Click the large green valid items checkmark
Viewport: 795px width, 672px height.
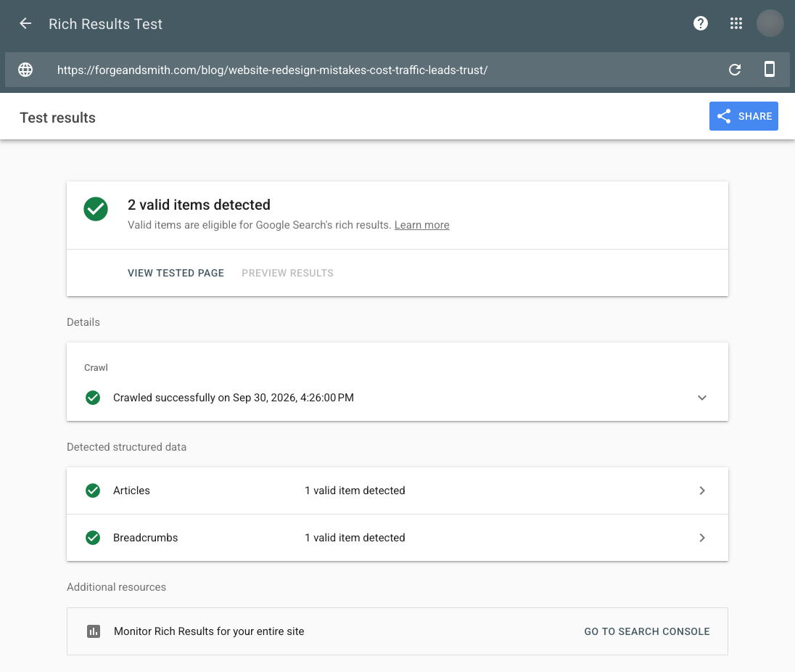pyautogui.click(x=96, y=209)
